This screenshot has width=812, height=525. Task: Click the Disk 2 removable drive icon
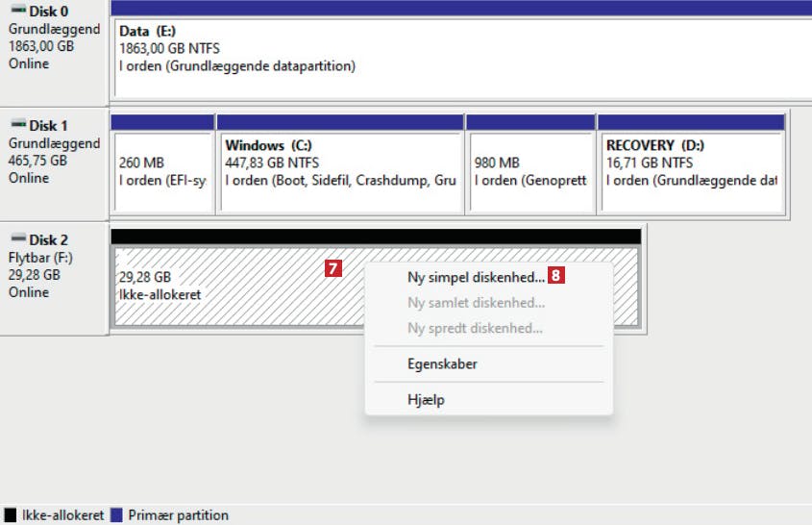18,237
